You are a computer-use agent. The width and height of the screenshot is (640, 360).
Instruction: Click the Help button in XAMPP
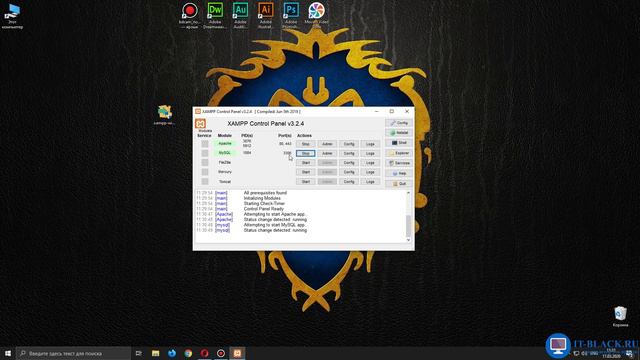(399, 173)
